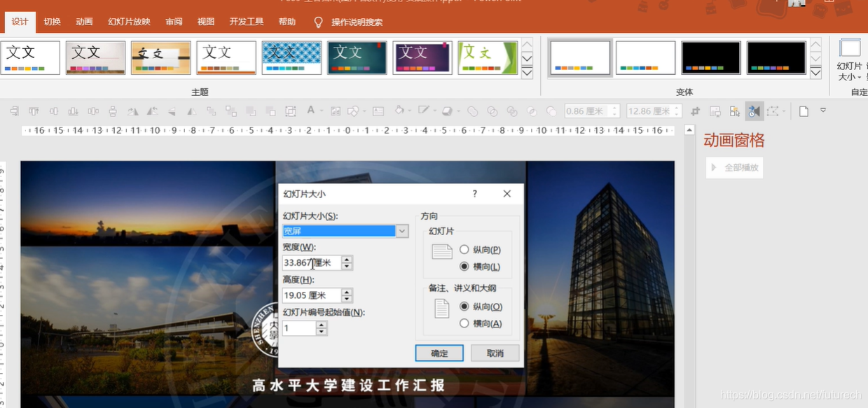Switch to the 切换 ribbon tab
The height and width of the screenshot is (408, 868).
[52, 22]
